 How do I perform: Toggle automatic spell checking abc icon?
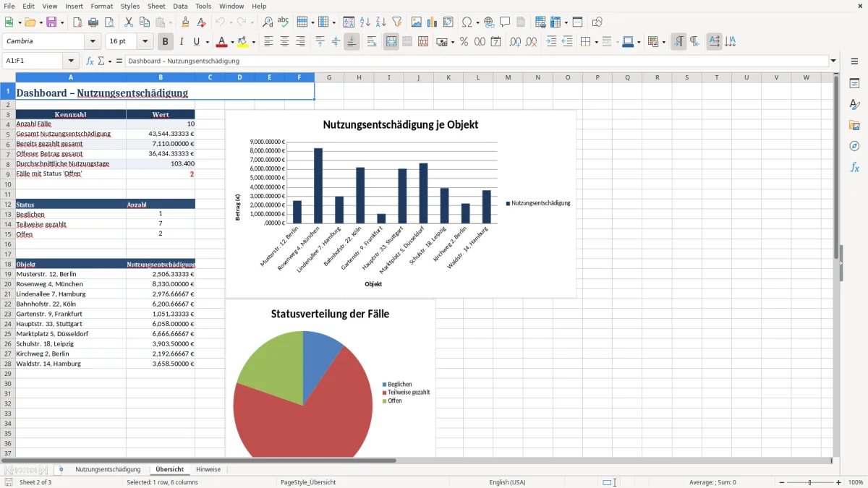point(284,22)
